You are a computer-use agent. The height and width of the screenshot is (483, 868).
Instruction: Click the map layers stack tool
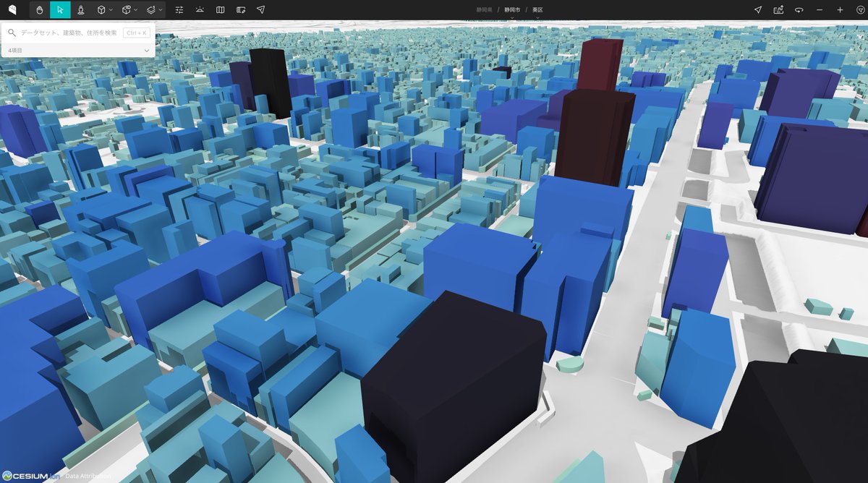tap(150, 9)
